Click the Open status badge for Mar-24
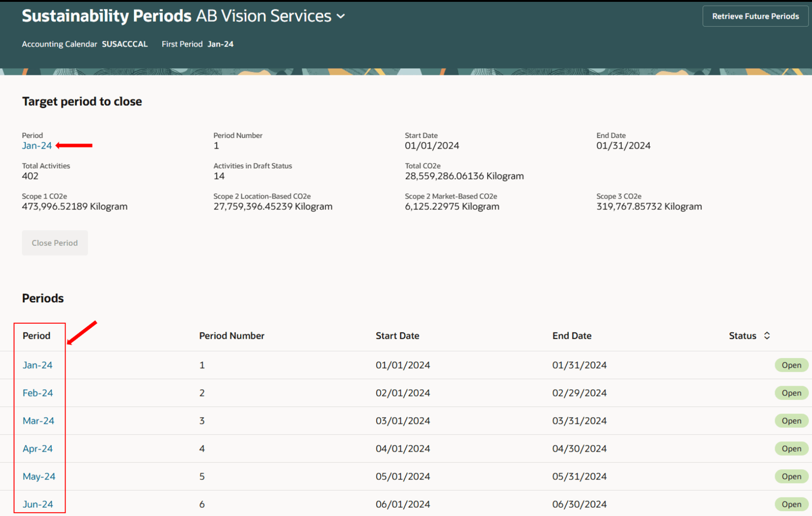This screenshot has width=812, height=516. point(791,421)
